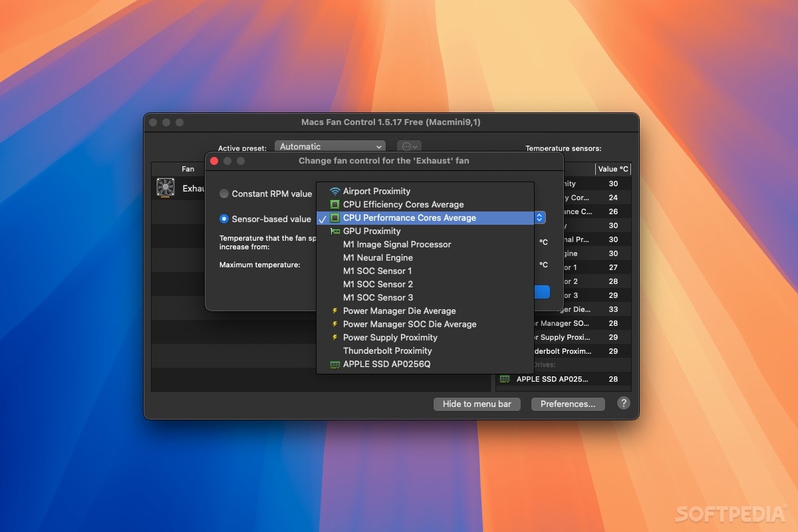Click the Temperature sensors: label

(x=563, y=148)
